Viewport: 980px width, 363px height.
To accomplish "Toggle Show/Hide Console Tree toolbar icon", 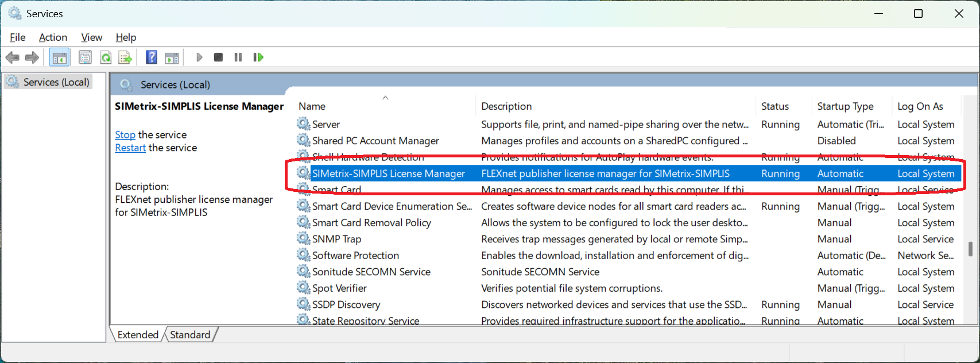I will [60, 57].
